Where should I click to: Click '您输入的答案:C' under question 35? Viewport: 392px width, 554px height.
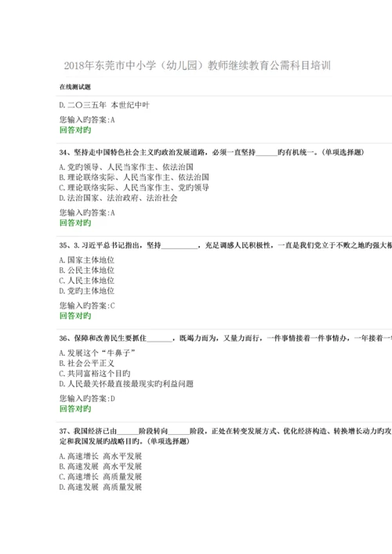87,306
